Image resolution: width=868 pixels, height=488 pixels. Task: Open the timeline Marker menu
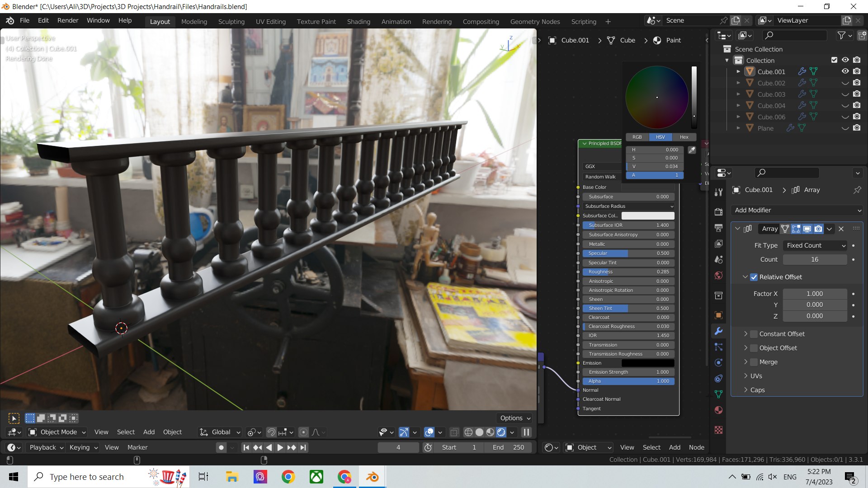137,447
